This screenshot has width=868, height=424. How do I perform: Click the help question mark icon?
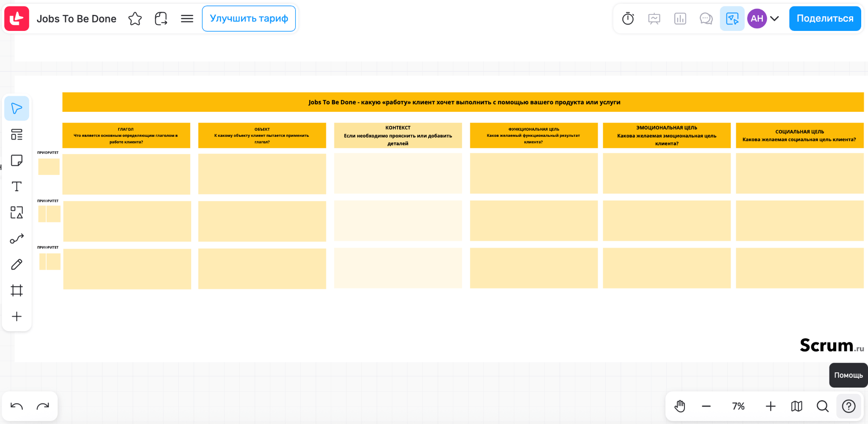click(849, 406)
